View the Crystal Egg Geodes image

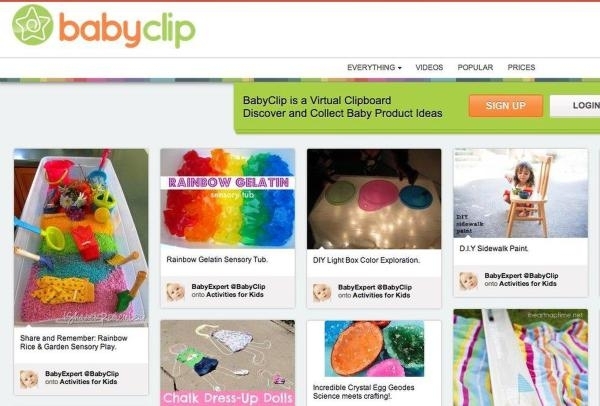click(374, 349)
